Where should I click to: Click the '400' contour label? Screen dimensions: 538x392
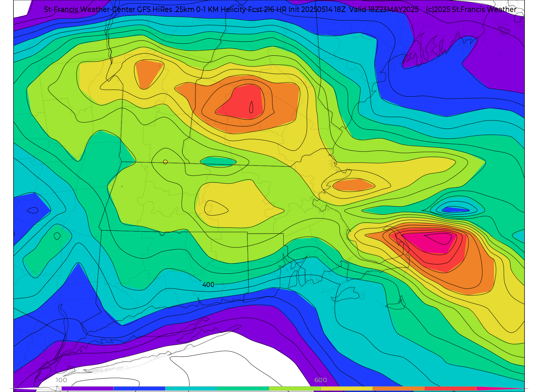point(208,284)
